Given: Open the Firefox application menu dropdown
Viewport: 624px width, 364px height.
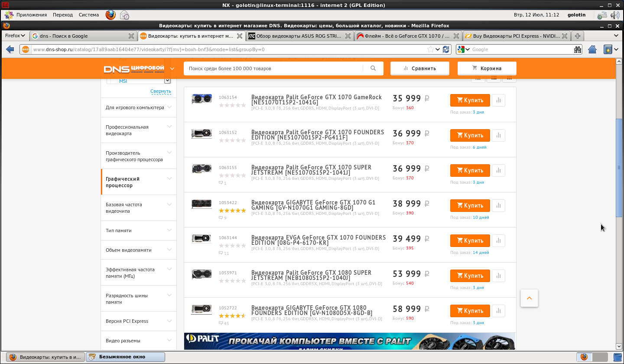Looking at the screenshot, I should (15, 36).
